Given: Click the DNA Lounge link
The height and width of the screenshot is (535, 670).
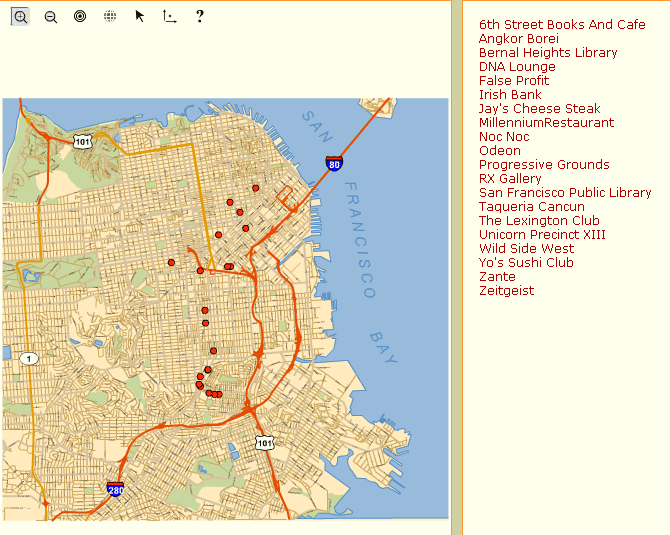Looking at the screenshot, I should point(517,67).
